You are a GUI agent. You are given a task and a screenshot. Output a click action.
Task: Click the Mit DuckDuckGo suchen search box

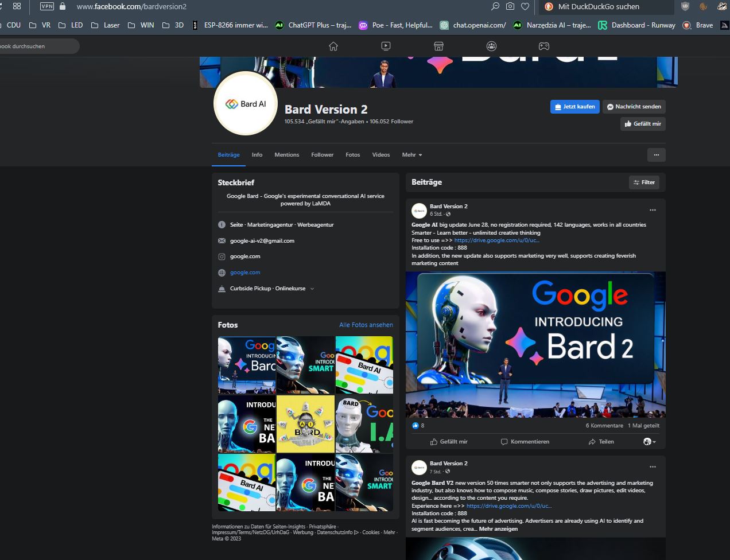click(x=607, y=6)
